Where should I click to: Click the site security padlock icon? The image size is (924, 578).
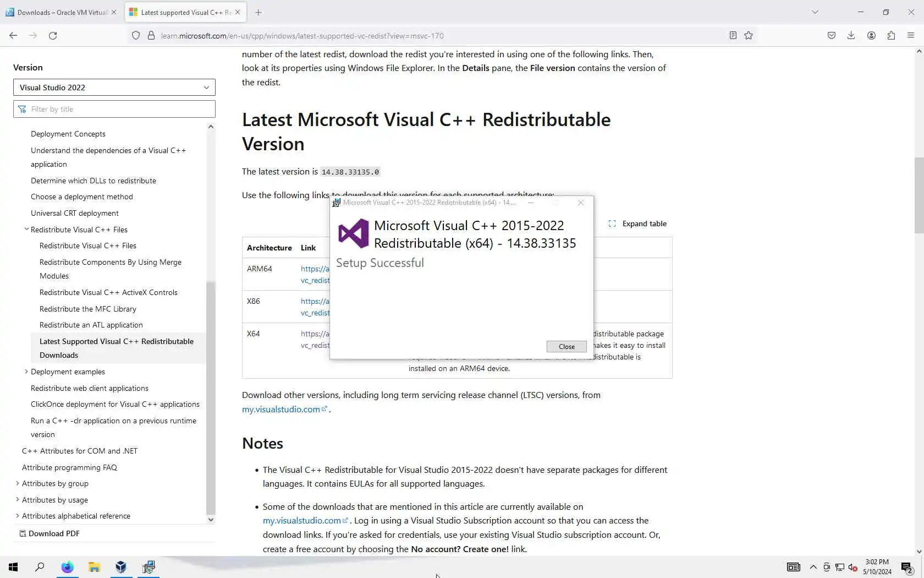151,36
